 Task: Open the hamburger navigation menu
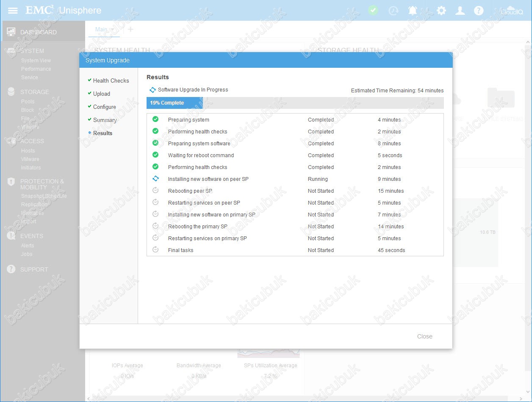(x=13, y=11)
